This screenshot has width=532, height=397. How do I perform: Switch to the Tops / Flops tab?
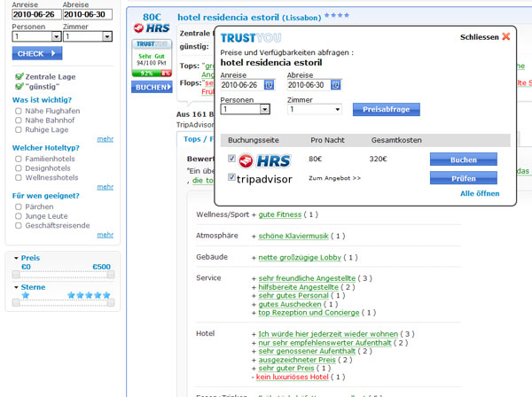pyautogui.click(x=199, y=139)
